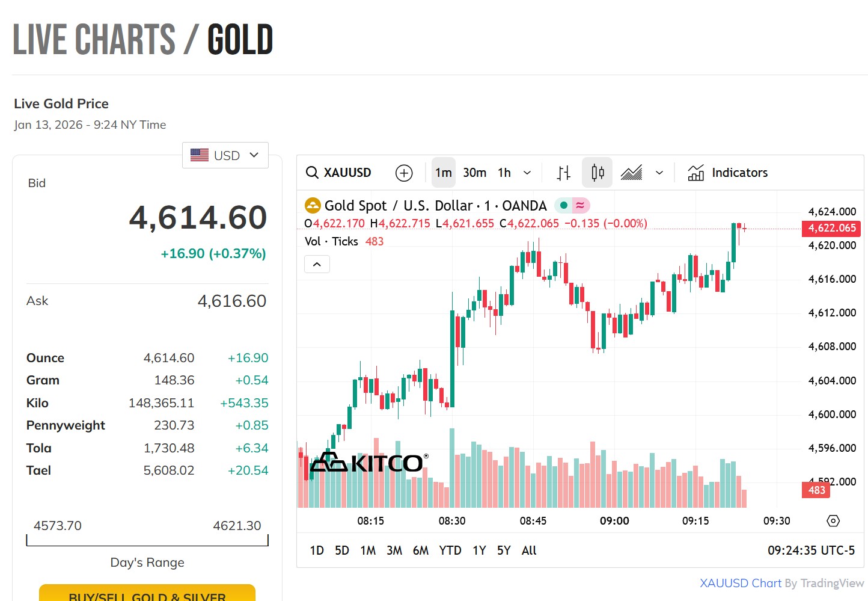Screen dimensions: 868x601
Task: Select the area chart style icon
Action: tap(631, 173)
